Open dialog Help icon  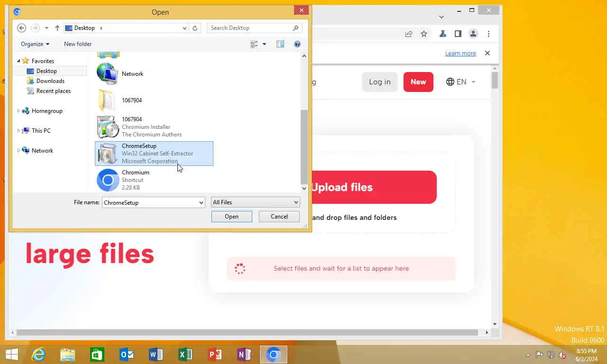[x=297, y=44]
